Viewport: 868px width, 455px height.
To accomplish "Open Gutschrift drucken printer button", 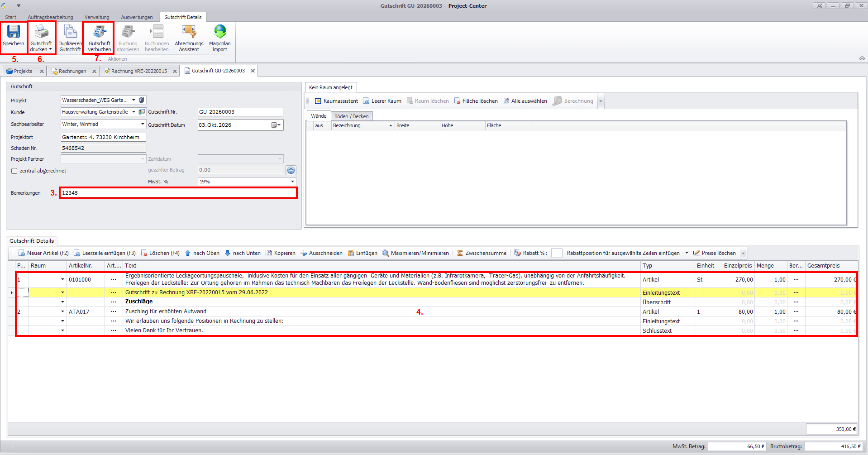I will pos(41,37).
